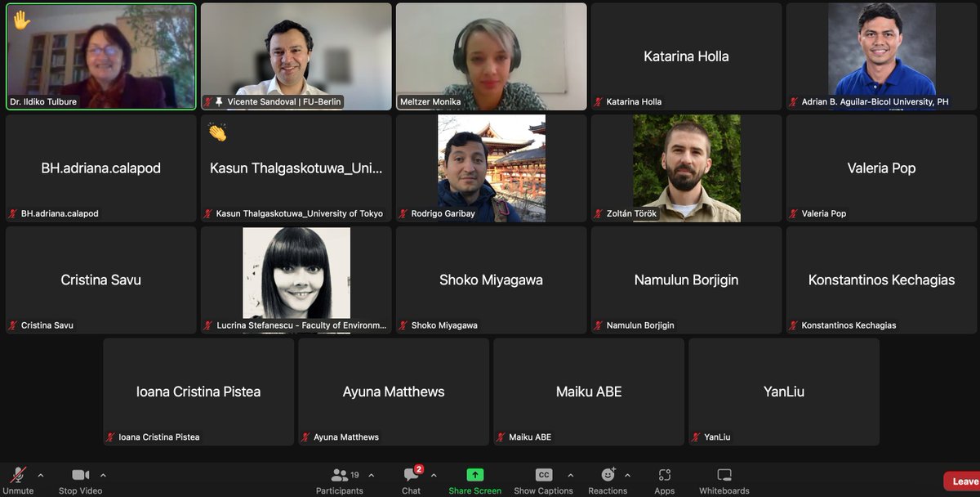Open video options caret next to Stop Video
The width and height of the screenshot is (980, 497).
(103, 475)
